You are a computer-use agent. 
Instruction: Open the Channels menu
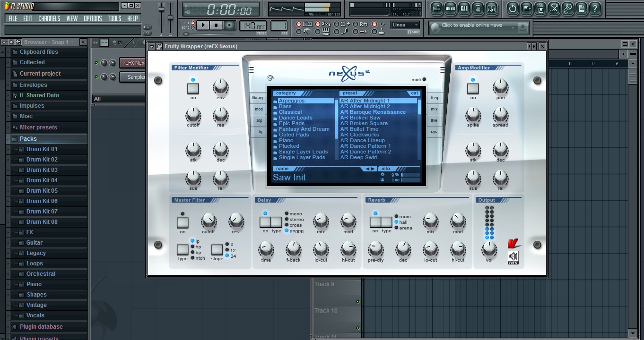[x=49, y=18]
